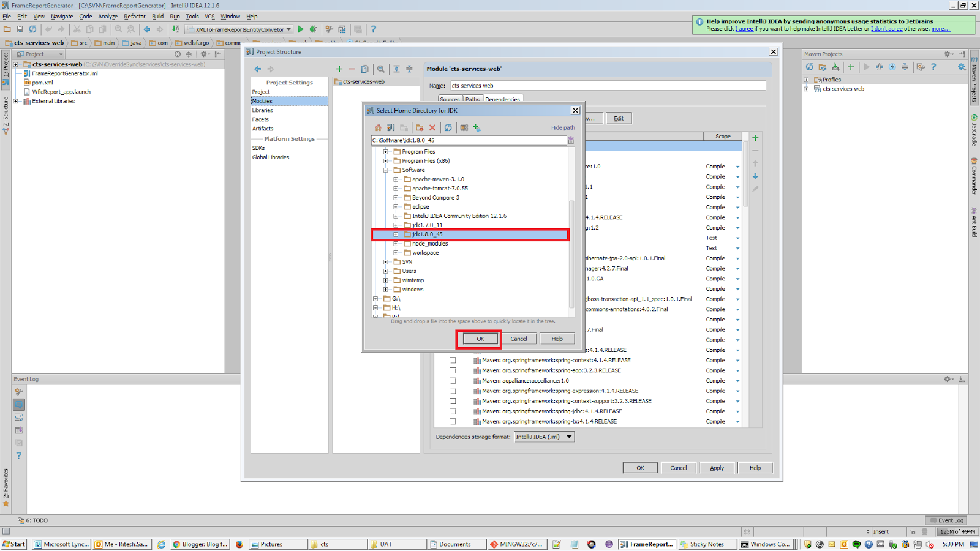Create a new folder in the JDK chooser
Image resolution: width=980 pixels, height=551 pixels.
pyautogui.click(x=420, y=128)
